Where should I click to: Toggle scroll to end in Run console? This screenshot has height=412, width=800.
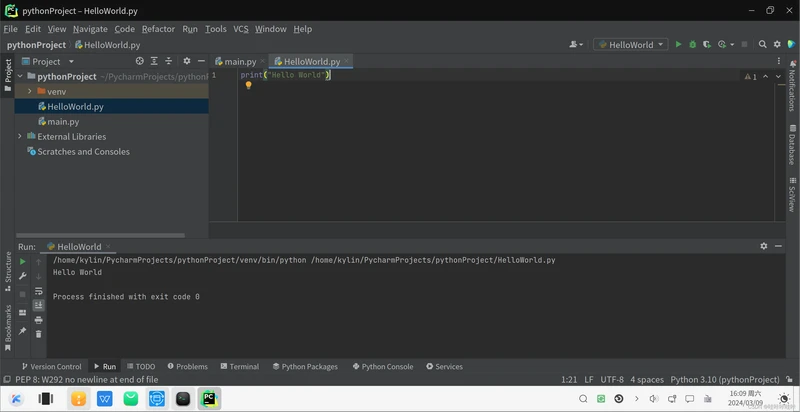[x=39, y=305]
